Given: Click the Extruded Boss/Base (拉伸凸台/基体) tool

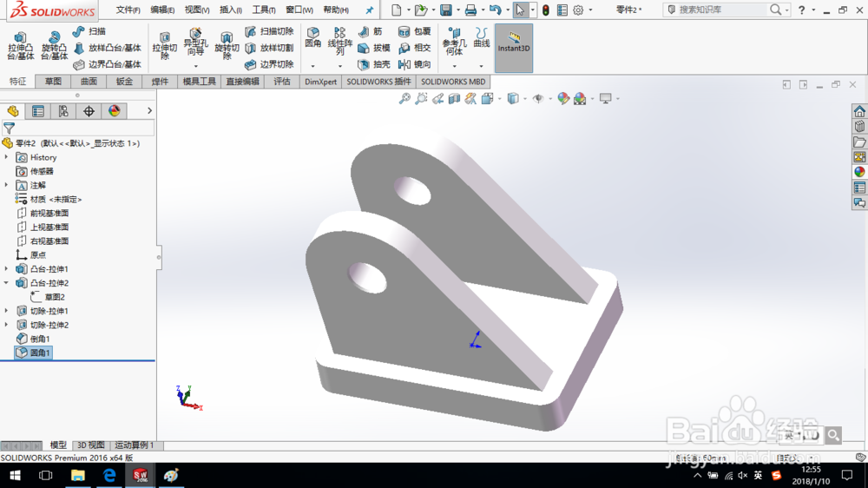Looking at the screenshot, I should pyautogui.click(x=21, y=46).
